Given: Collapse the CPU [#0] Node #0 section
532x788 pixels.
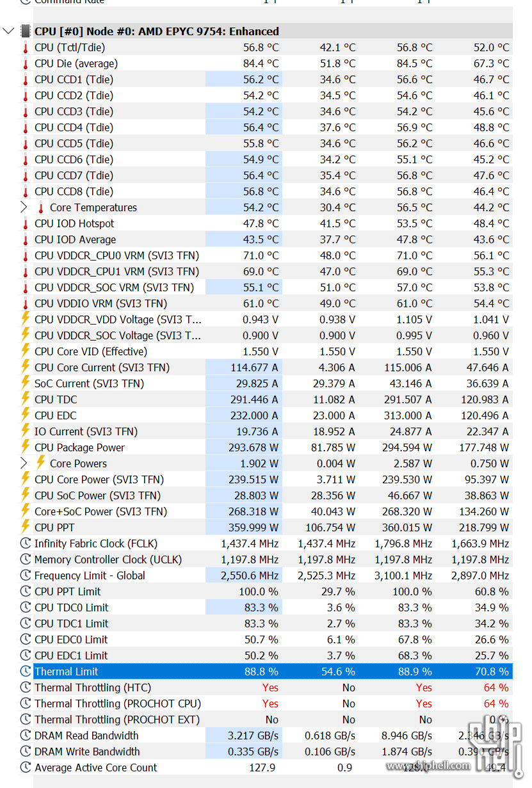Looking at the screenshot, I should click(8, 31).
